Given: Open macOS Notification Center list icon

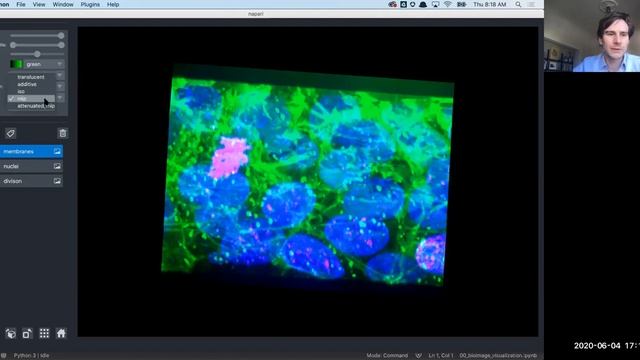Looking at the screenshot, I should tap(531, 4).
